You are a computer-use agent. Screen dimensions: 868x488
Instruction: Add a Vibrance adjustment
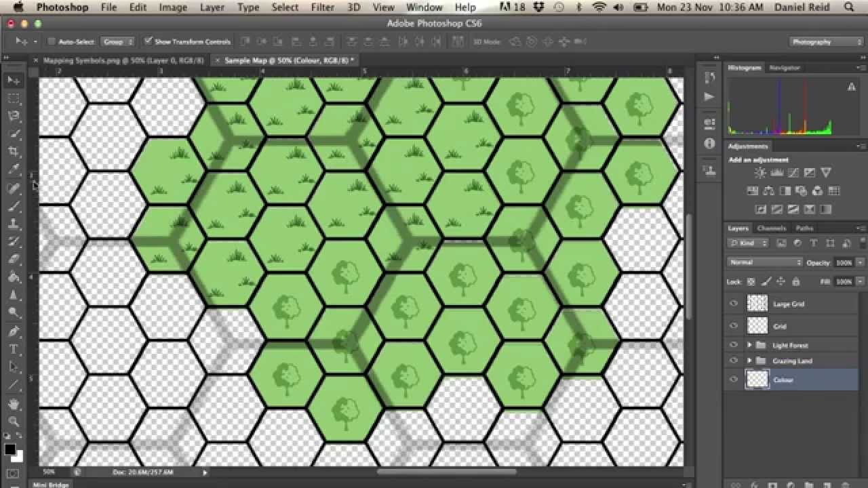[825, 174]
